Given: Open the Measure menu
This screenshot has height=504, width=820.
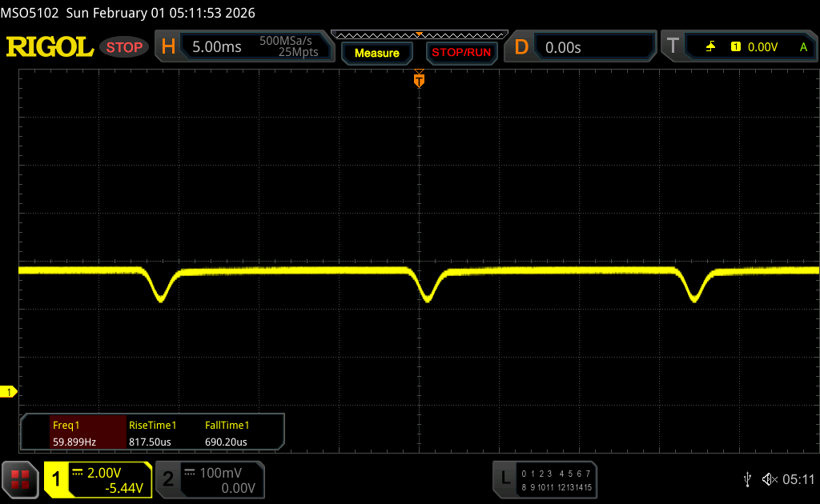Looking at the screenshot, I should tap(376, 53).
